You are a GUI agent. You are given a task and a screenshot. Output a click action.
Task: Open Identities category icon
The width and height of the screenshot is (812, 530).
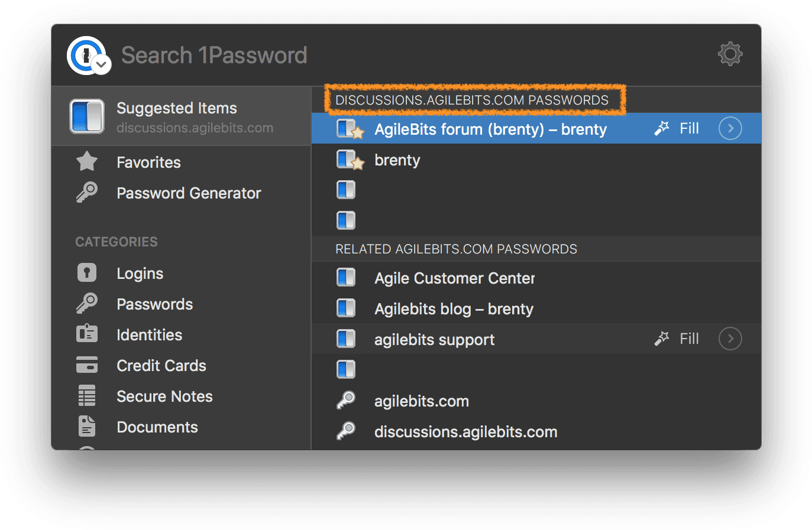[x=87, y=334]
